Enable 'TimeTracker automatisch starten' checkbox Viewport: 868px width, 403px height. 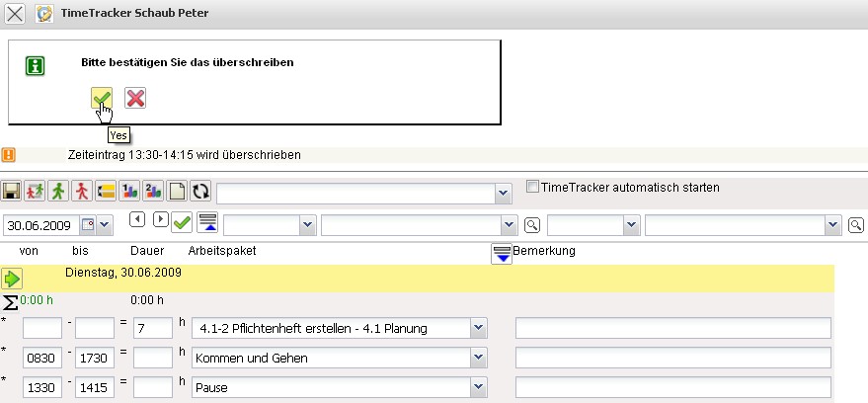533,187
